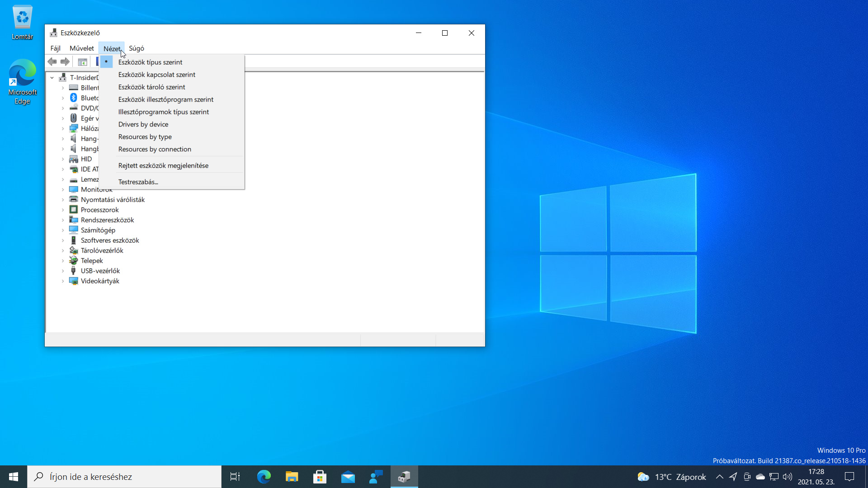This screenshot has height=488, width=868.
Task: Click the weather Záporok widget
Action: (x=672, y=477)
